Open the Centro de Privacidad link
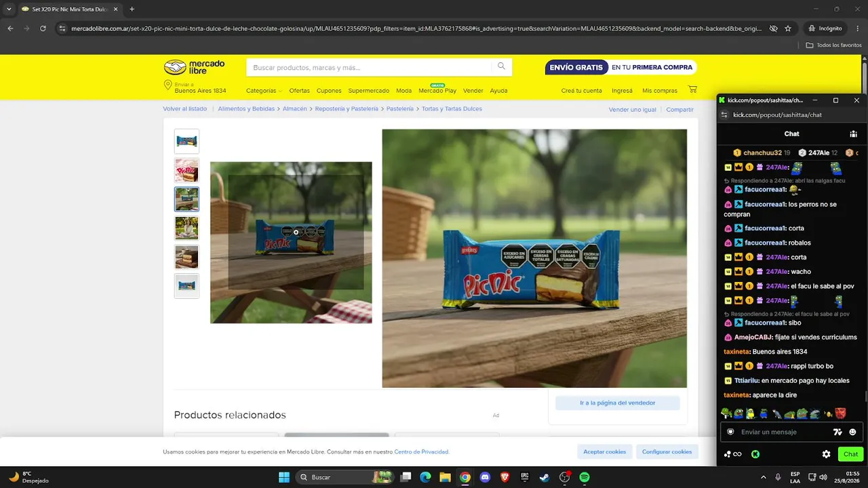Image resolution: width=868 pixels, height=488 pixels. pyautogui.click(x=421, y=452)
